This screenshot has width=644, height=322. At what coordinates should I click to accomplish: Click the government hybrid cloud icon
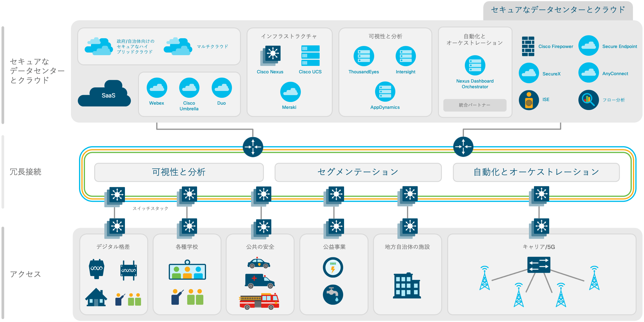click(99, 46)
